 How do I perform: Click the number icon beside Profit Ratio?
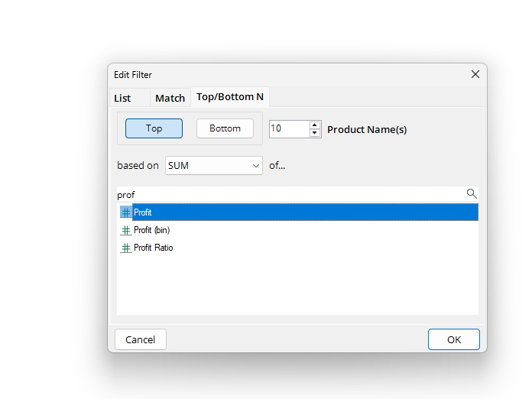pyautogui.click(x=125, y=248)
